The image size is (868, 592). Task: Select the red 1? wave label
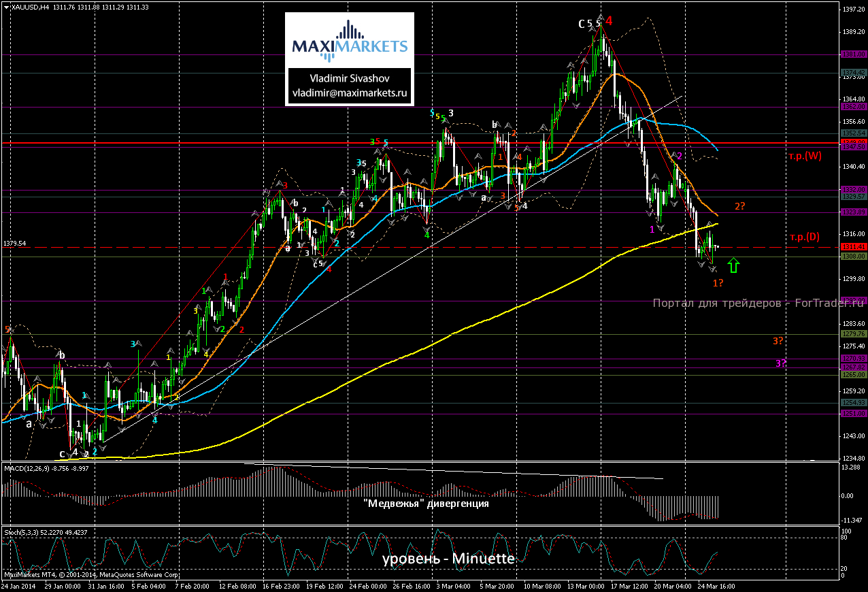pyautogui.click(x=718, y=282)
